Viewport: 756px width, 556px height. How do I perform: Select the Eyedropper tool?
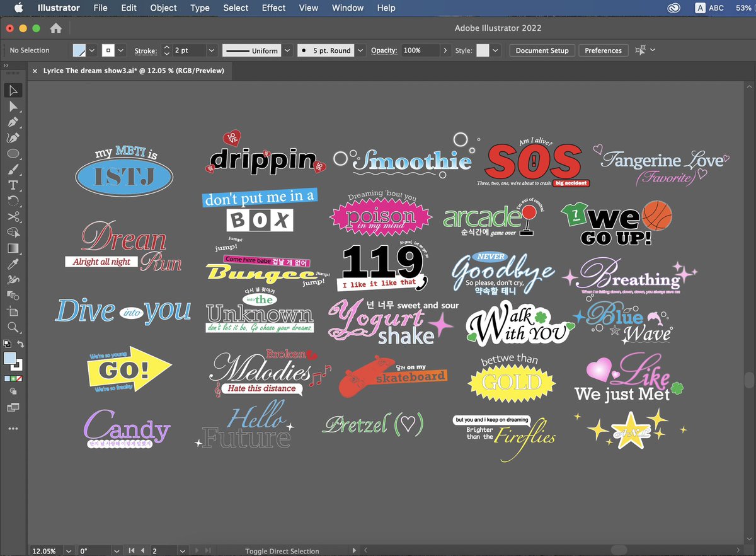click(x=13, y=264)
